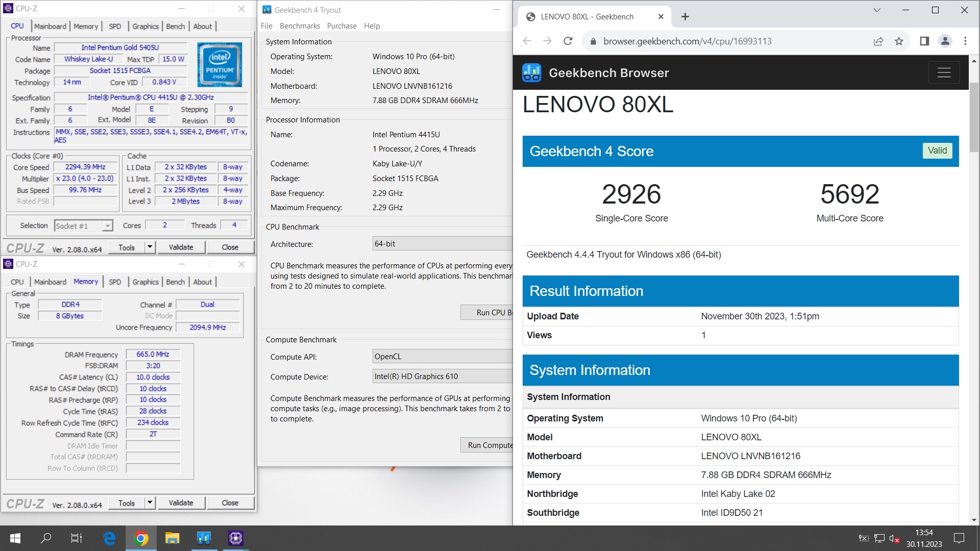Screen dimensions: 980x551
Task: Open About tab in top CPU-Z window
Action: pyautogui.click(x=202, y=27)
